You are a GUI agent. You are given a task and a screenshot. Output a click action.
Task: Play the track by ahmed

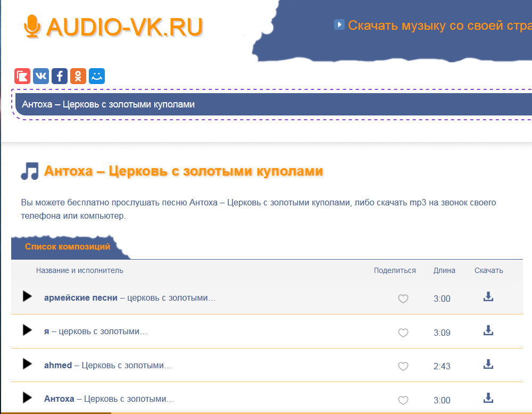pyautogui.click(x=27, y=365)
